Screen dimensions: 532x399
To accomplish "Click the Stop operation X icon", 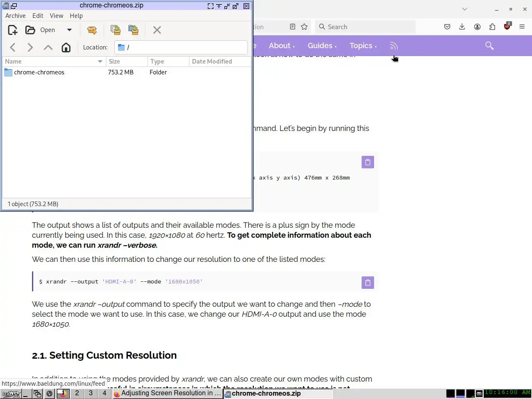I will [157, 30].
